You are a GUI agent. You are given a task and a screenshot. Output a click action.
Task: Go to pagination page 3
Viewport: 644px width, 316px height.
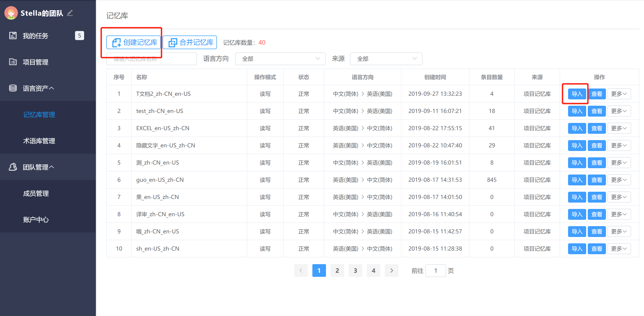point(355,270)
